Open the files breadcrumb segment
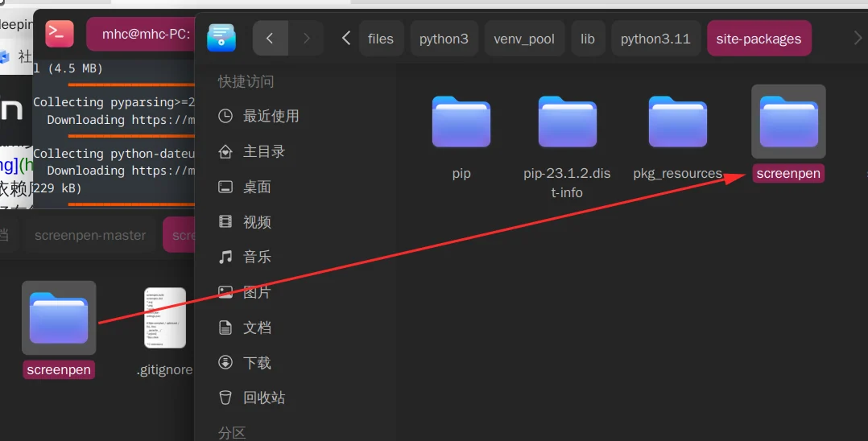Screen dimensions: 868x441 click(x=381, y=39)
